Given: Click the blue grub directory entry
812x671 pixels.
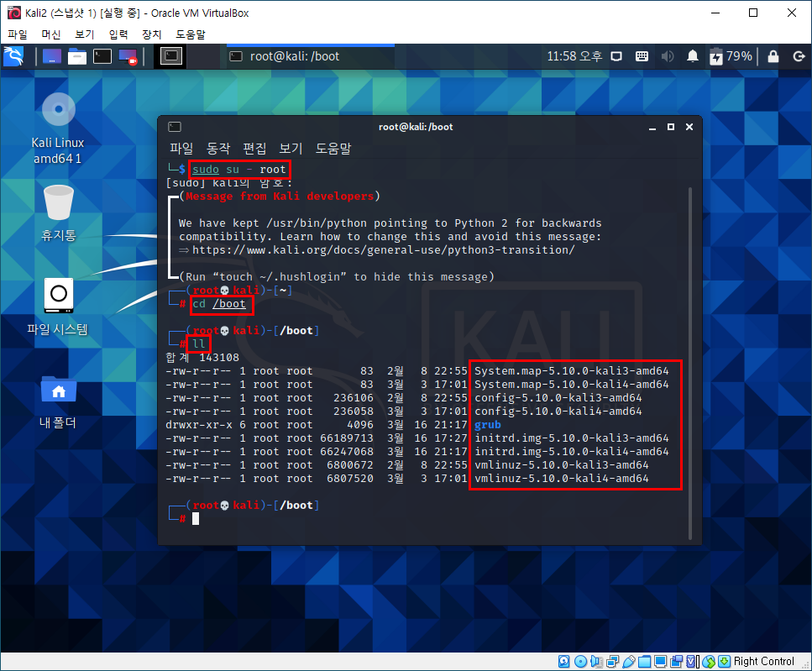Looking at the screenshot, I should (488, 425).
